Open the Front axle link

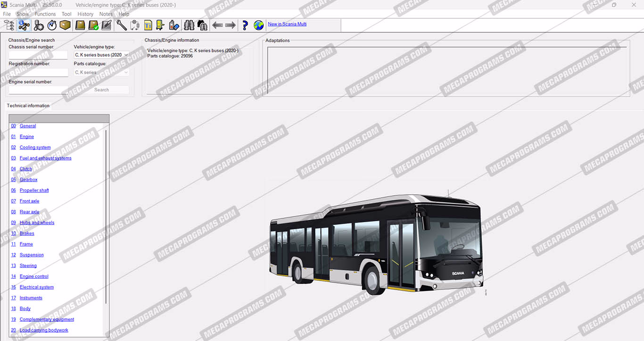[x=29, y=201]
